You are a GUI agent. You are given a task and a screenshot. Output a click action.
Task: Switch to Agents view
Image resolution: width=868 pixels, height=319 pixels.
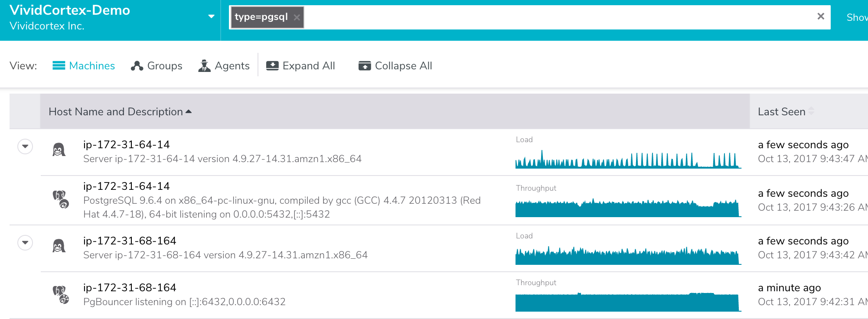pos(224,66)
